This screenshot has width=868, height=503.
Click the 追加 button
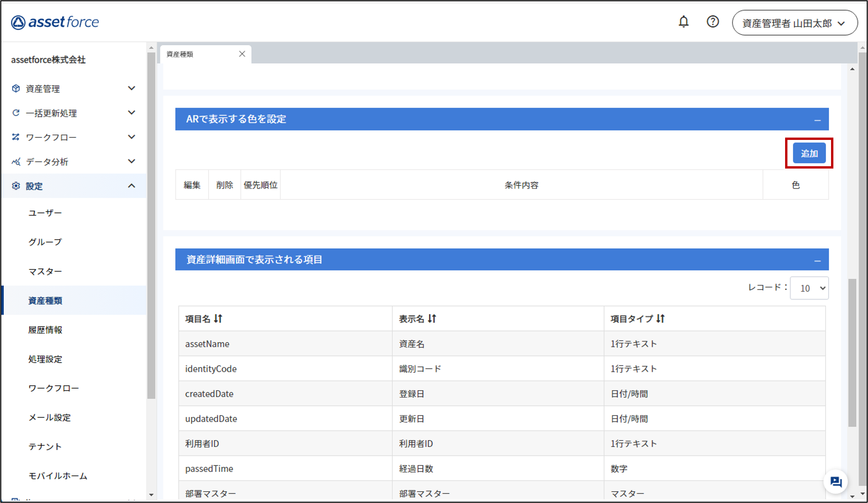click(x=809, y=153)
